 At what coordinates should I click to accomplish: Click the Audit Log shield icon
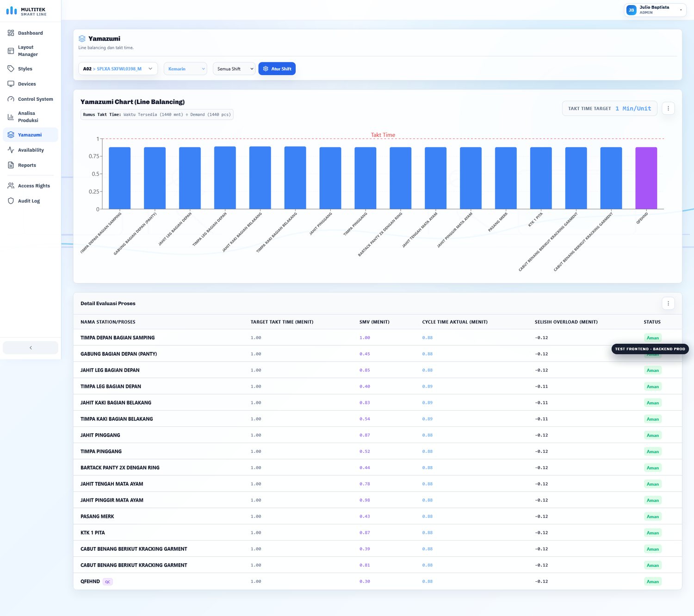11,201
